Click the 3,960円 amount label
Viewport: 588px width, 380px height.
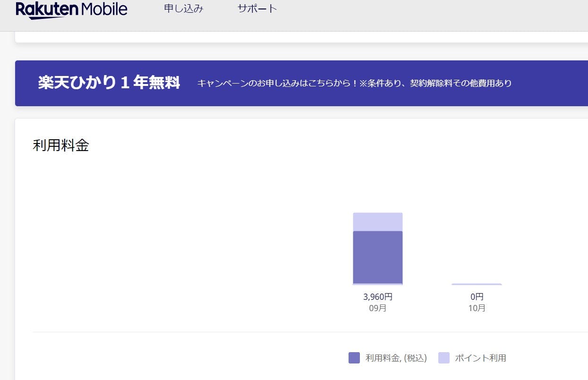coord(377,297)
